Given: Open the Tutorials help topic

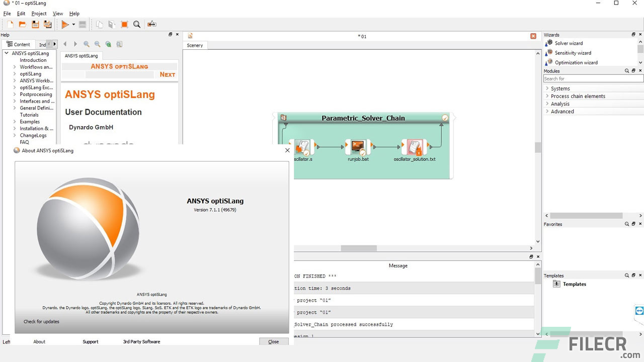Looking at the screenshot, I should [x=29, y=115].
